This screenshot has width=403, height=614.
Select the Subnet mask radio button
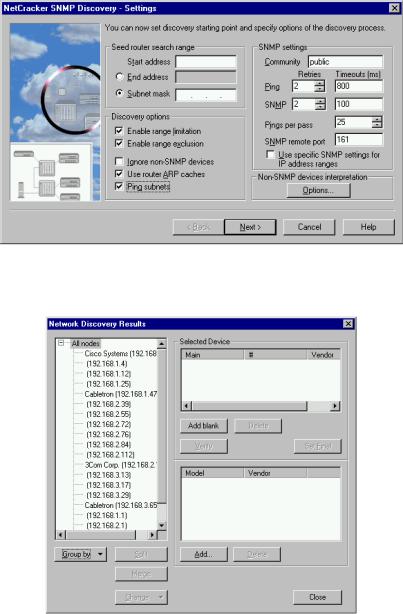pyautogui.click(x=120, y=93)
